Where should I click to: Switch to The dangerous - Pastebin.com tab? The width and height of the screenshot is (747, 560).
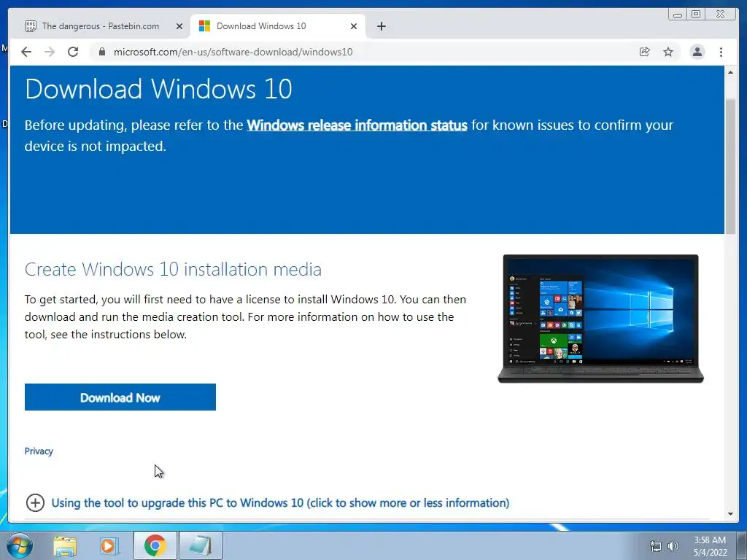101,26
